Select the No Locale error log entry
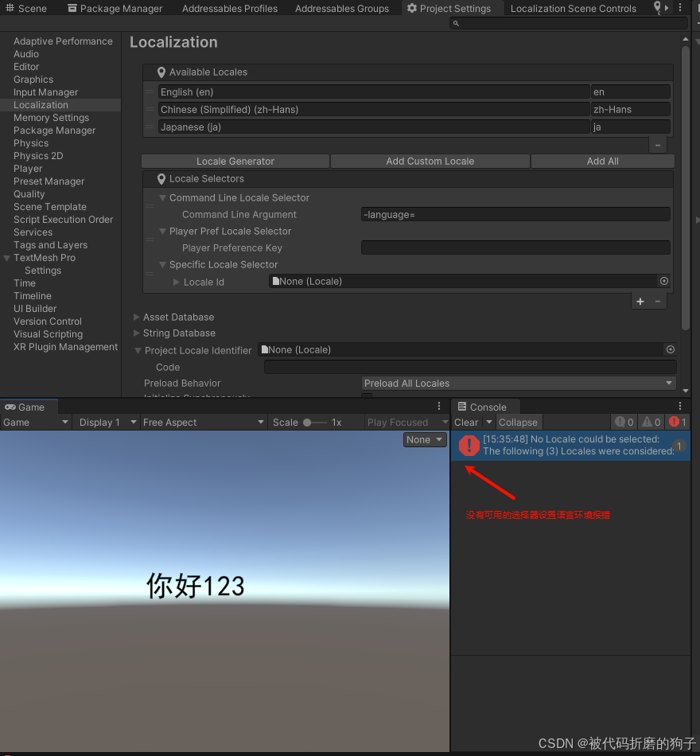The width and height of the screenshot is (700, 756). (x=571, y=445)
